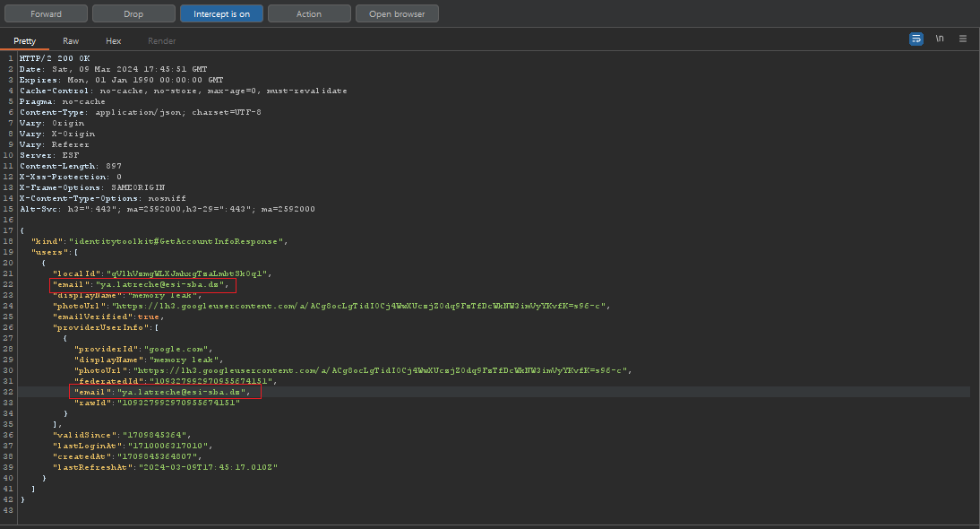Image resolution: width=980 pixels, height=529 pixels.
Task: Toggle the "Intercept is on" button
Action: point(221,13)
